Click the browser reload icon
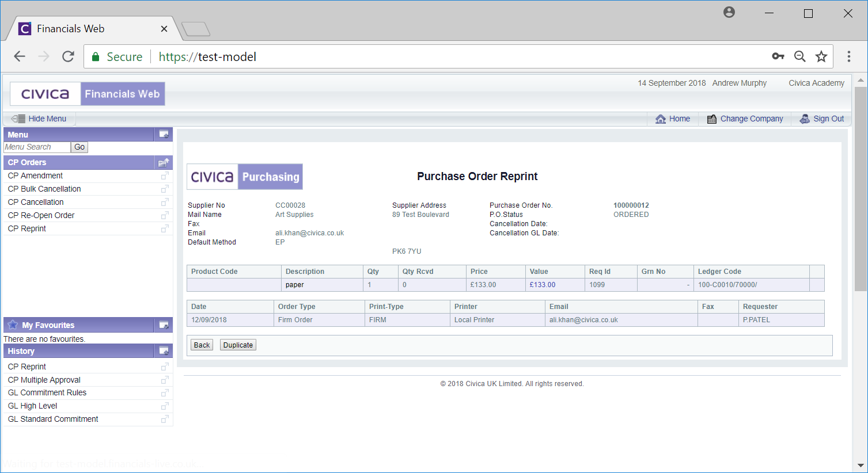The image size is (868, 473). point(68,56)
